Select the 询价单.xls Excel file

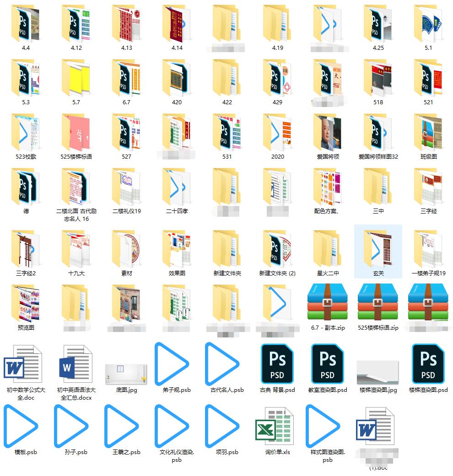click(275, 426)
